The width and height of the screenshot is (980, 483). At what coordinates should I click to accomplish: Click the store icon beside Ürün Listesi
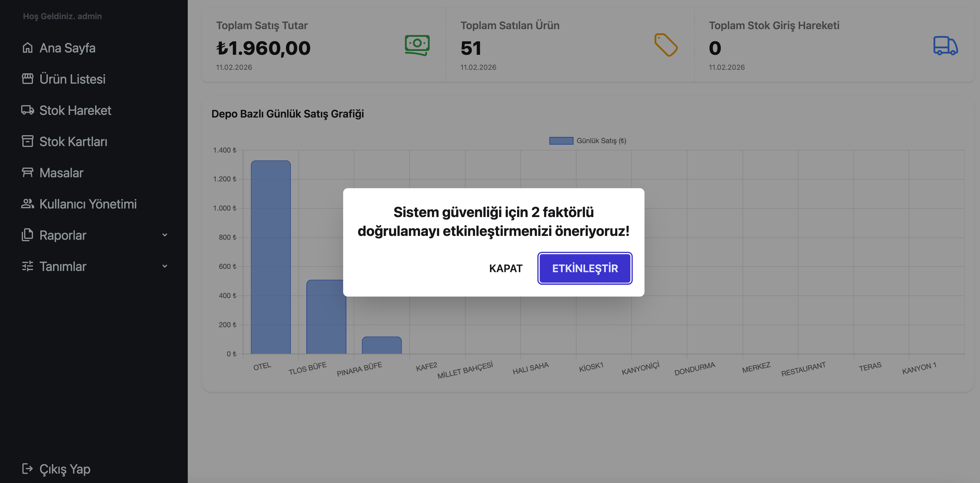(27, 79)
